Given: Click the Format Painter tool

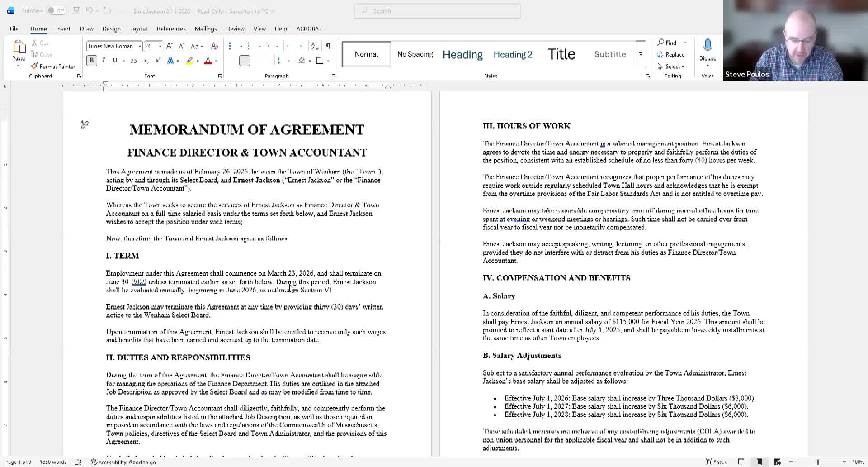Looking at the screenshot, I should tap(53, 66).
